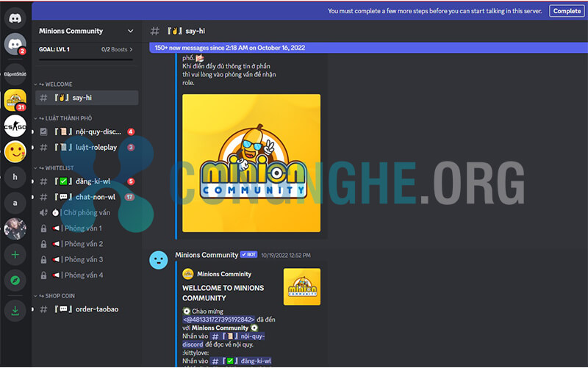The image size is (588, 368).
Task: Select the say-hi channel in sidebar
Action: (87, 98)
